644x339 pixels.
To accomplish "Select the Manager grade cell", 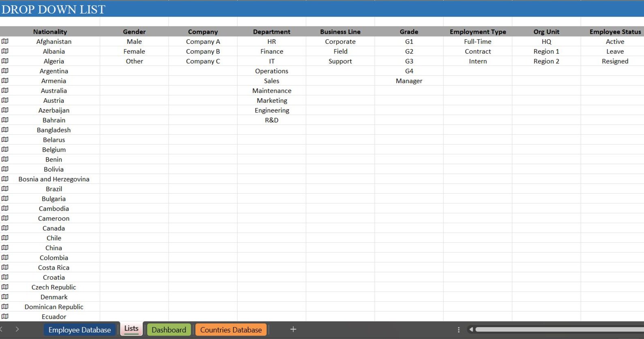I will [x=409, y=81].
